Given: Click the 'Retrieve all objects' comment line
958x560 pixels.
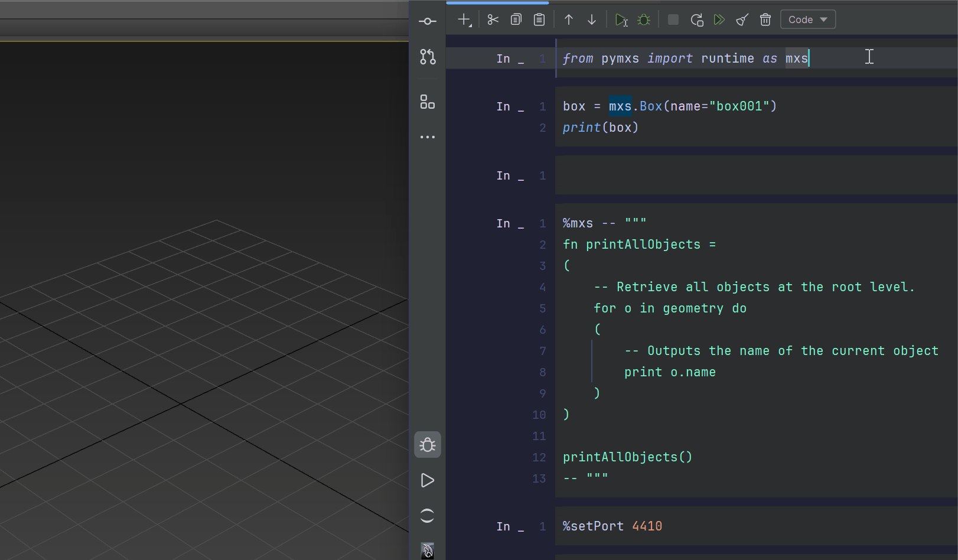Looking at the screenshot, I should (x=754, y=287).
